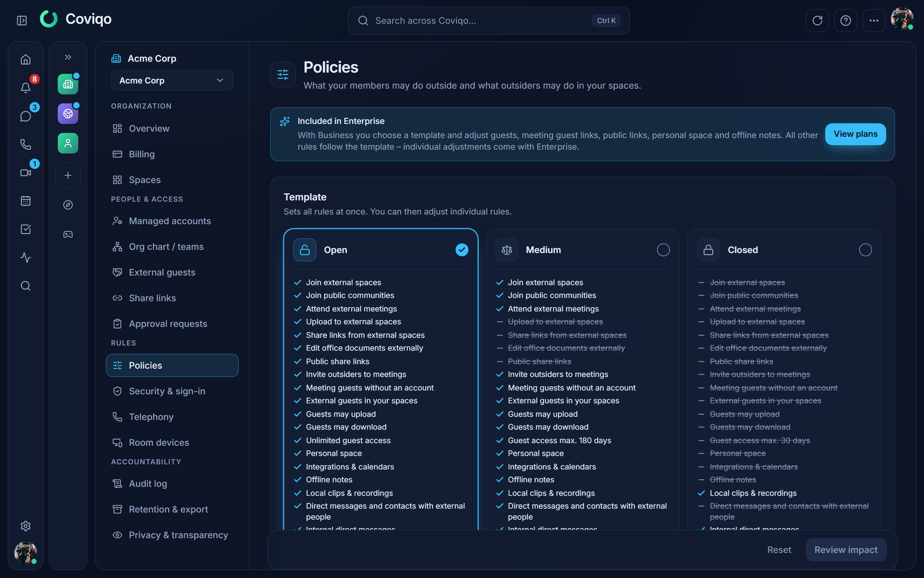The image size is (924, 578).
Task: Focus the Search across Coviqo field
Action: click(489, 21)
